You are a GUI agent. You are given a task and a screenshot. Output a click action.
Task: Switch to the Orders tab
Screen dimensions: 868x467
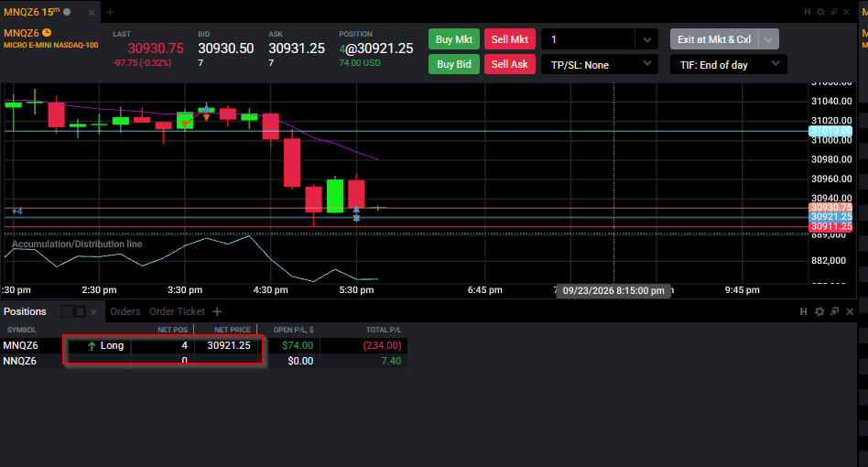(125, 311)
